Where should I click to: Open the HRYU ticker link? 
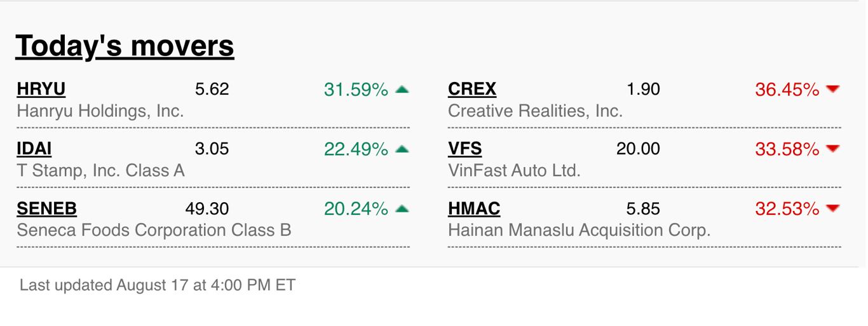pos(41,90)
